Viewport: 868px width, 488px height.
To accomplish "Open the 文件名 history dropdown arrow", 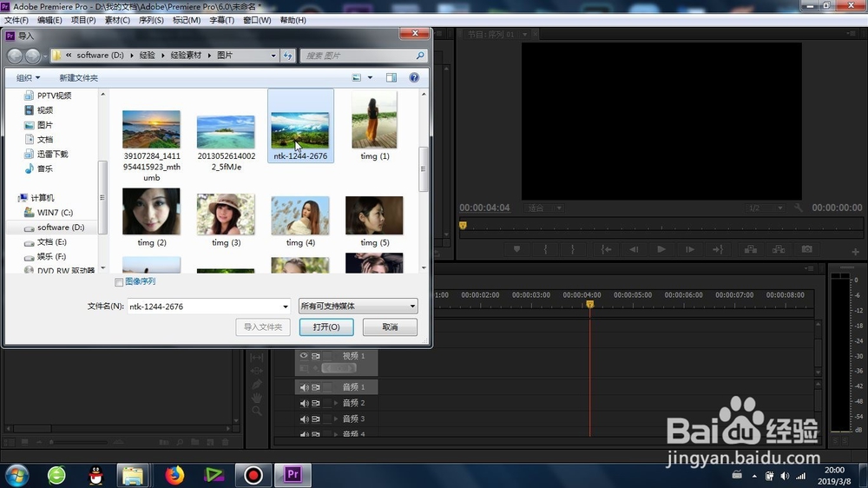I will (x=285, y=307).
